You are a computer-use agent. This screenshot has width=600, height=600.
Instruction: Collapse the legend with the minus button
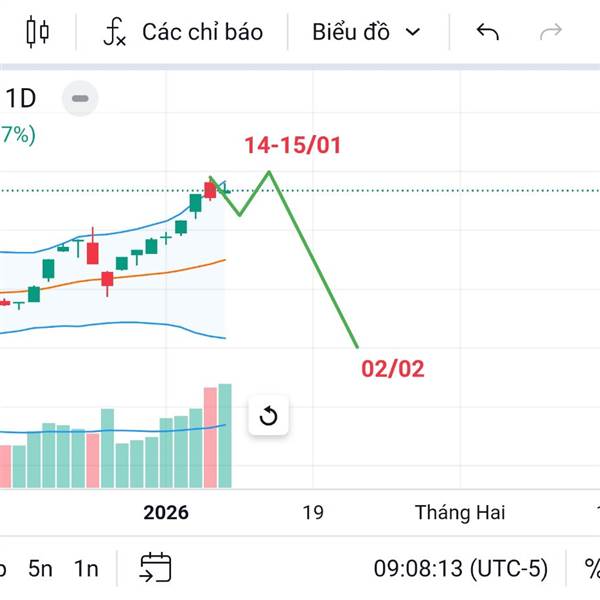coord(81,98)
